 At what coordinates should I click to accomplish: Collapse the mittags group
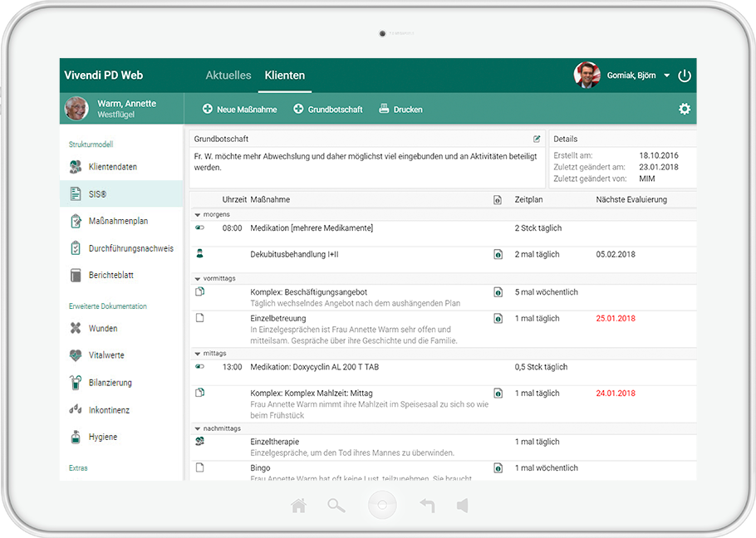197,354
